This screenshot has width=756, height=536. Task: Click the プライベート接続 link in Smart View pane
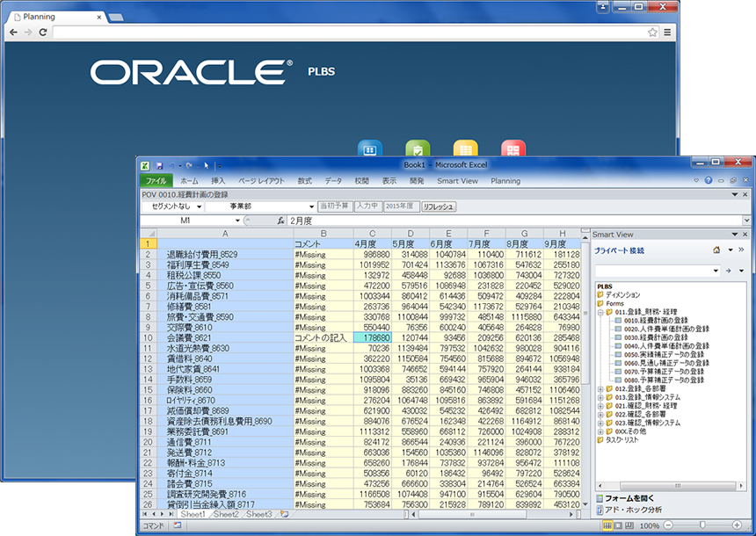pyautogui.click(x=621, y=249)
